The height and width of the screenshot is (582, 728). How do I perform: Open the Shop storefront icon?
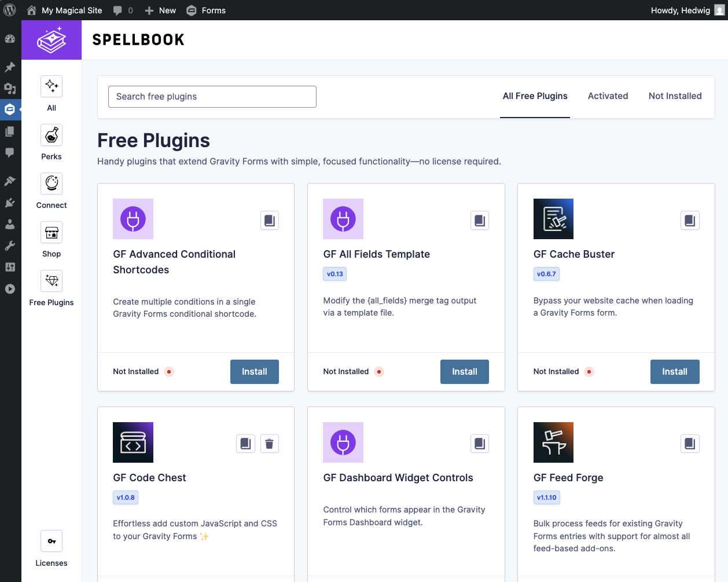[51, 232]
